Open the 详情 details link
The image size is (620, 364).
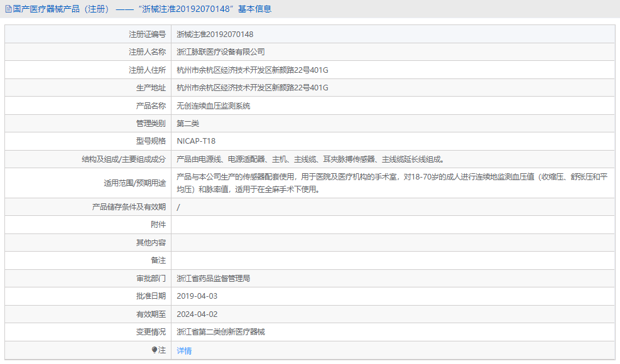tap(184, 351)
